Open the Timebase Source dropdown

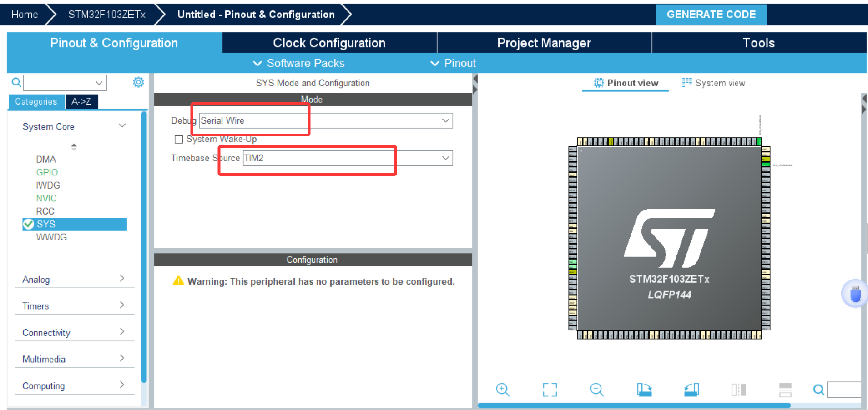click(445, 158)
